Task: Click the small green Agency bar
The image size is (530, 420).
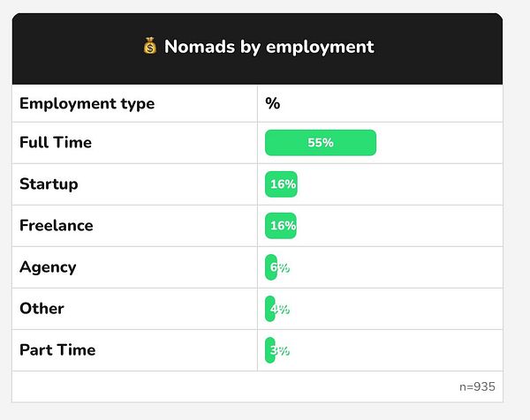Action: pyautogui.click(x=269, y=267)
